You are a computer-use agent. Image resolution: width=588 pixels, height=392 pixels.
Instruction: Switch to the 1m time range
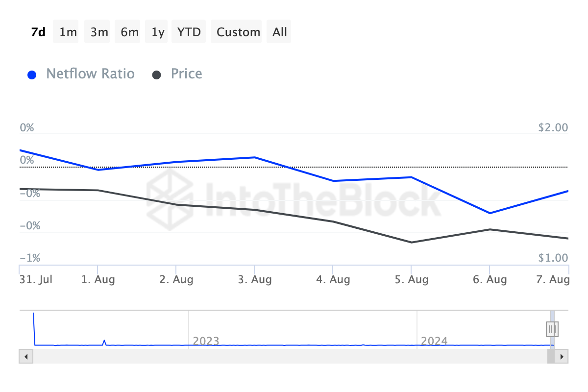click(68, 32)
